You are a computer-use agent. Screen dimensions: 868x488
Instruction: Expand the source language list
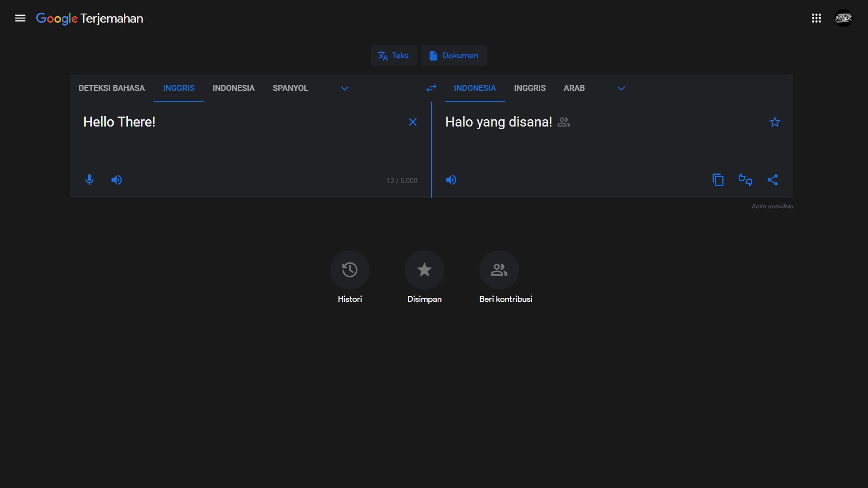click(344, 88)
